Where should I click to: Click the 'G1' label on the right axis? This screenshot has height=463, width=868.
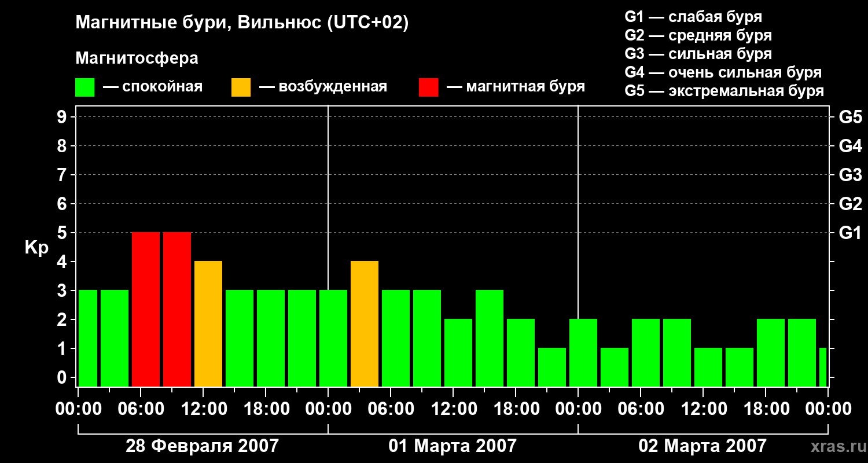850,233
